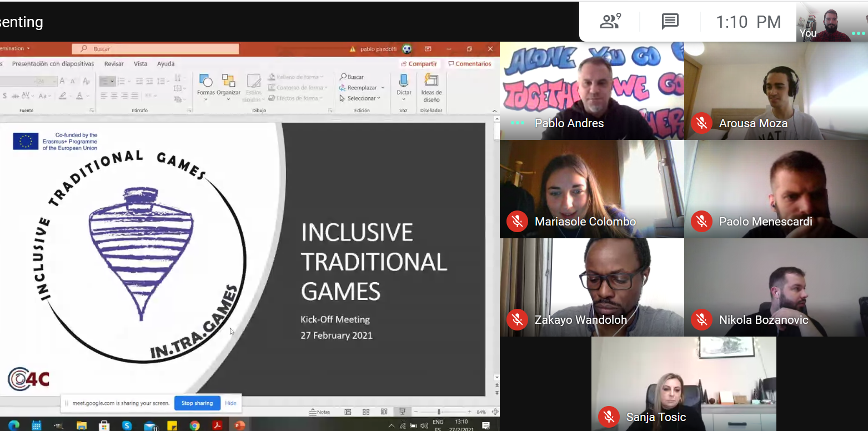The width and height of the screenshot is (868, 431).
Task: Click the zoom percentage 84% value
Action: [x=481, y=412]
